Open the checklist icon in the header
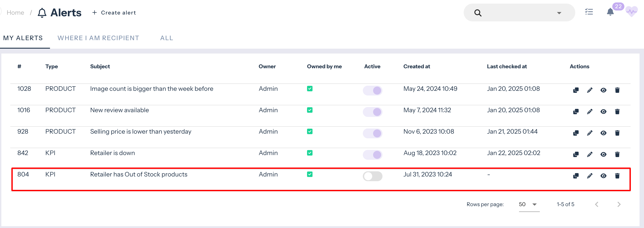644x228 pixels. coord(589,12)
